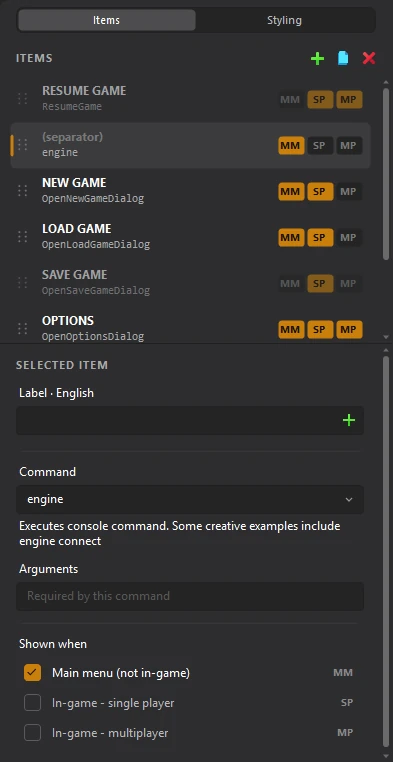Uncheck Main menu (not in-game) checkbox
This screenshot has height=762, width=393.
(x=33, y=673)
